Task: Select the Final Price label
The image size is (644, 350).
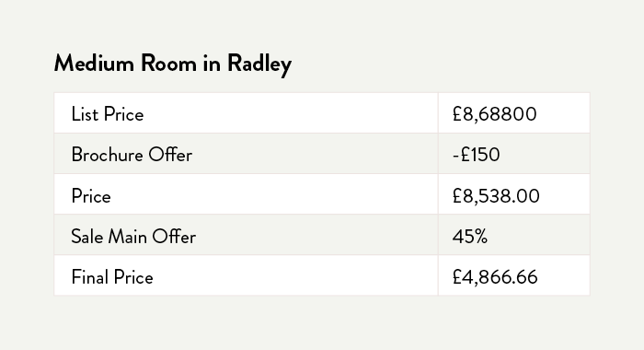Action: click(x=112, y=277)
